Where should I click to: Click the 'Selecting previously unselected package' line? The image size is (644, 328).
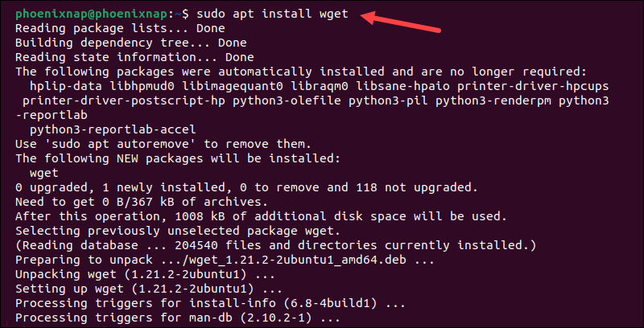pos(178,231)
